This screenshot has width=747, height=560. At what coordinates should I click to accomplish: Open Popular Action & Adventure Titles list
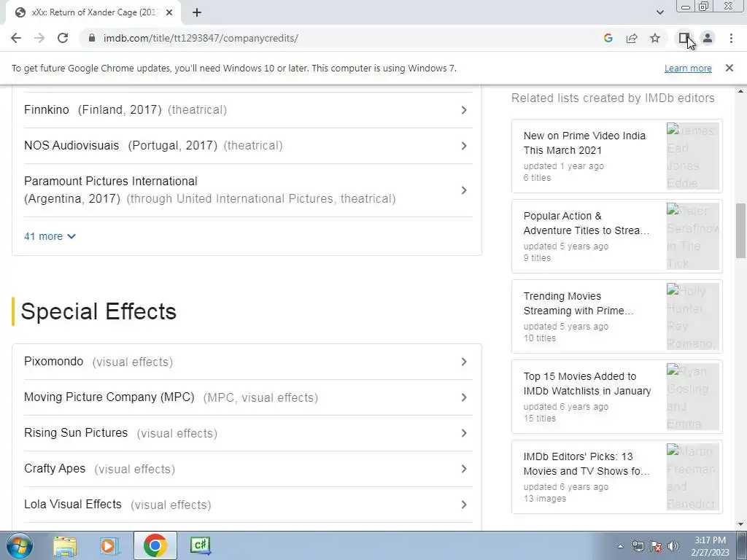[x=586, y=223]
